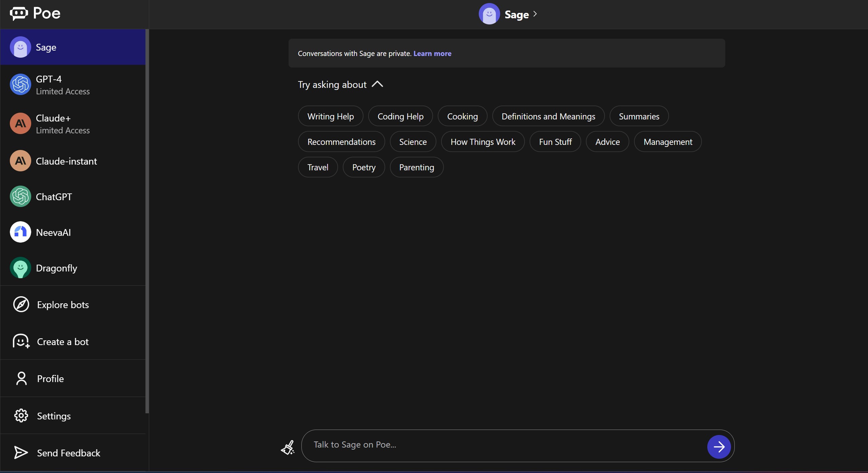Click Send Feedback at the bottom left
The image size is (868, 473).
click(x=68, y=453)
